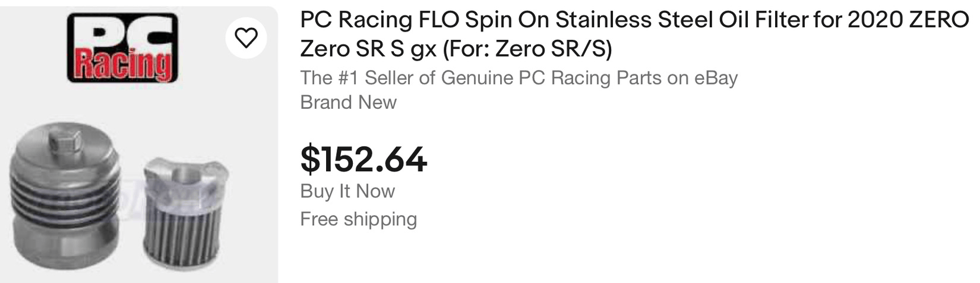Image resolution: width=980 pixels, height=283 pixels.
Task: Click "Zero SR S gx" in title
Action: coord(368,48)
